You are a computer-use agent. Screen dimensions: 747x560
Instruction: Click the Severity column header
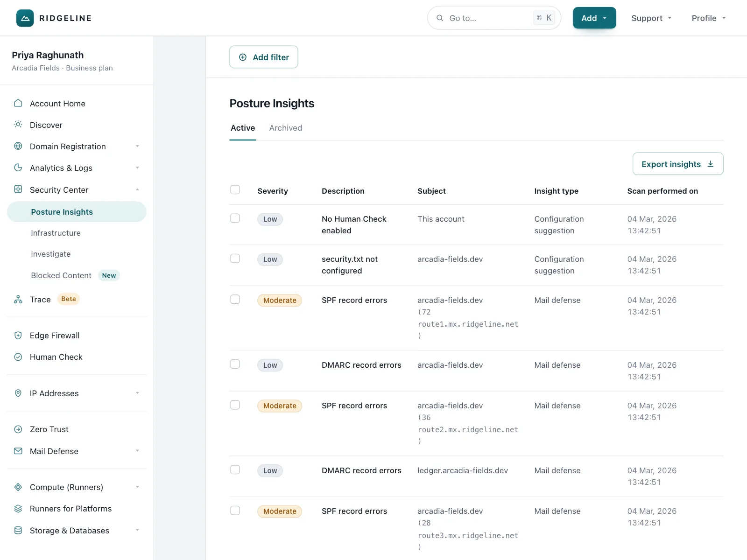tap(273, 191)
